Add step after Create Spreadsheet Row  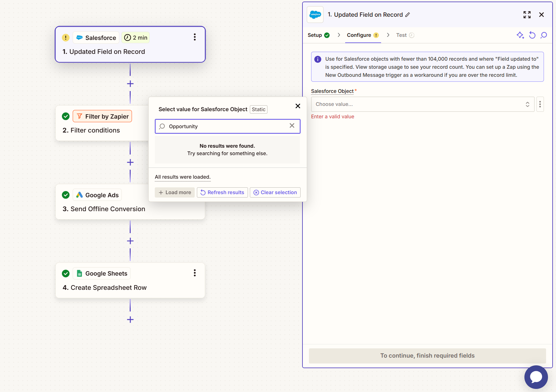pyautogui.click(x=130, y=320)
